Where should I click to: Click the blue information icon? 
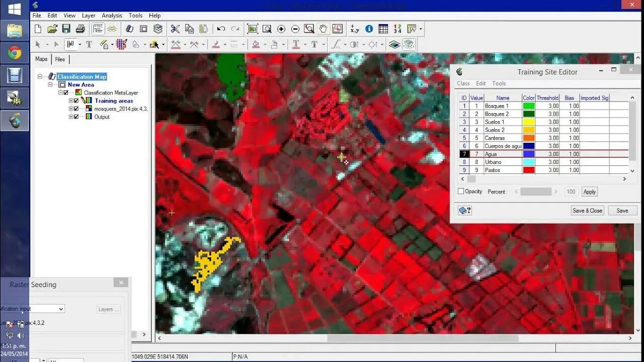[x=369, y=29]
